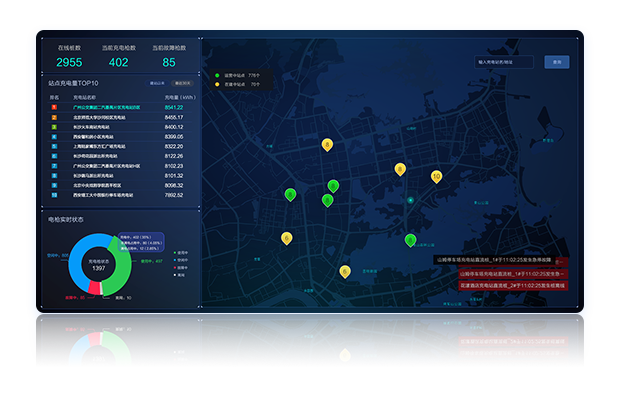Image resolution: width=620 pixels, height=418 pixels.
Task: Select the yellow pin numbered 8 above the green pins
Action: pos(327,145)
